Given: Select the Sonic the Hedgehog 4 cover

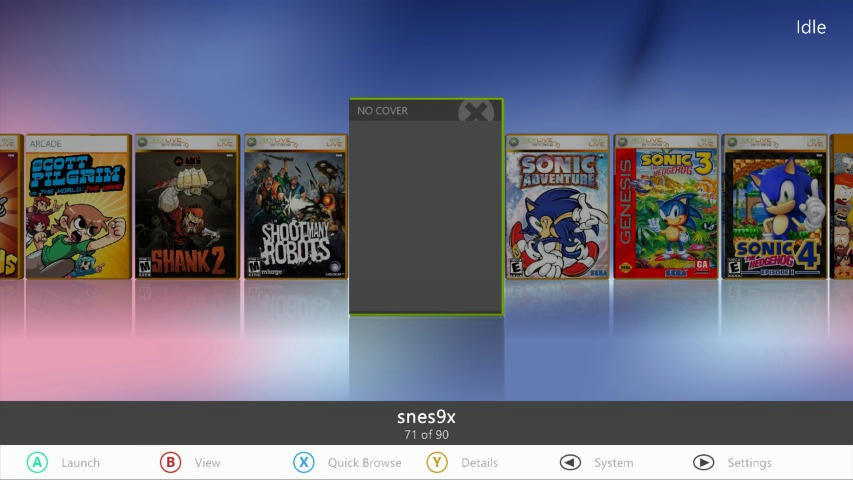Looking at the screenshot, I should point(775,207).
